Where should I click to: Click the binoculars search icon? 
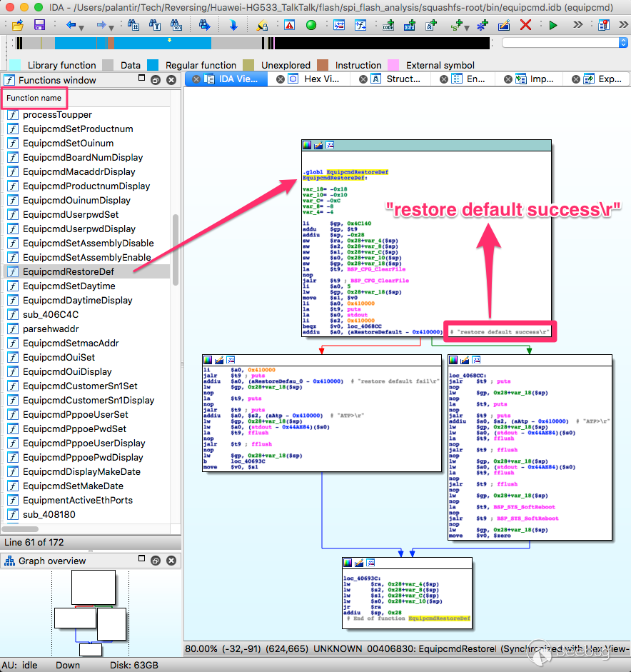pyautogui.click(x=133, y=25)
